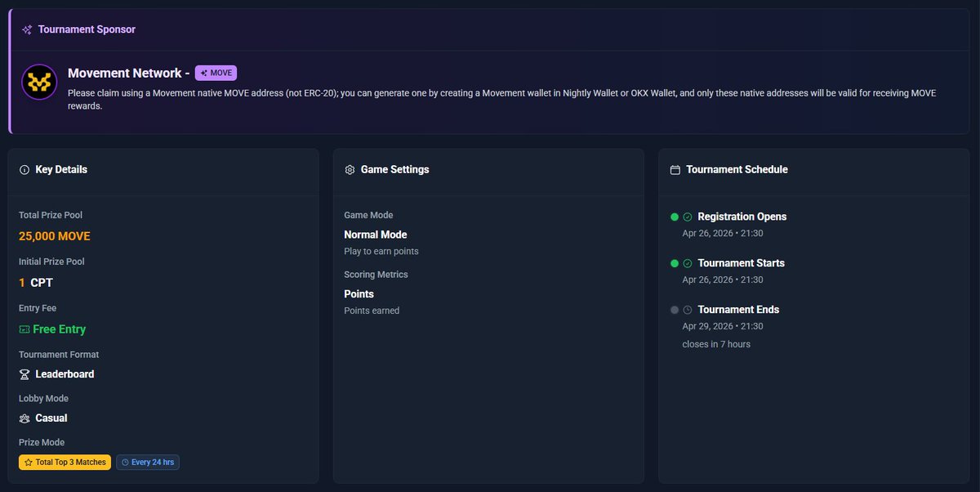Click the purple MOVE token badge
The height and width of the screenshot is (492, 980).
pyautogui.click(x=216, y=73)
